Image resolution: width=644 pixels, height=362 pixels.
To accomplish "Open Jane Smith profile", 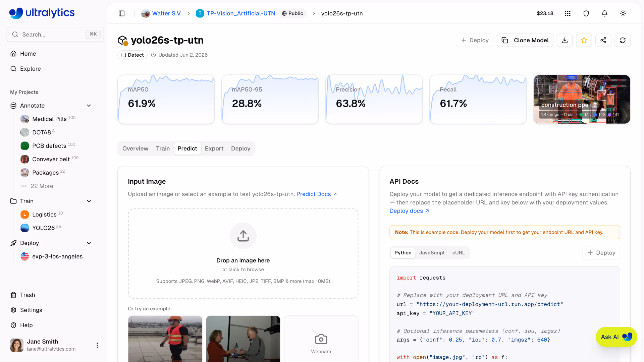I will pos(43,345).
